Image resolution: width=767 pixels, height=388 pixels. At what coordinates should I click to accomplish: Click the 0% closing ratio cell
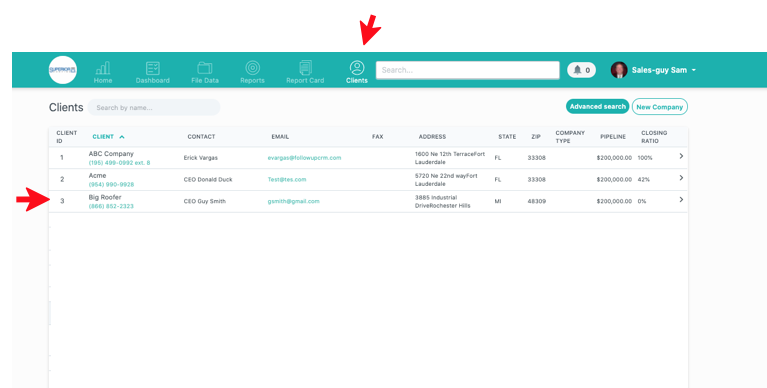[642, 201]
